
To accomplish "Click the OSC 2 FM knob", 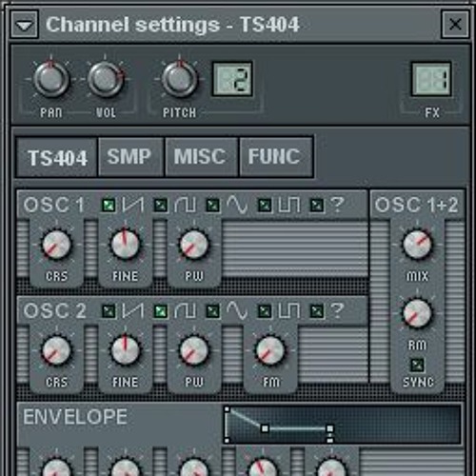I will point(270,350).
